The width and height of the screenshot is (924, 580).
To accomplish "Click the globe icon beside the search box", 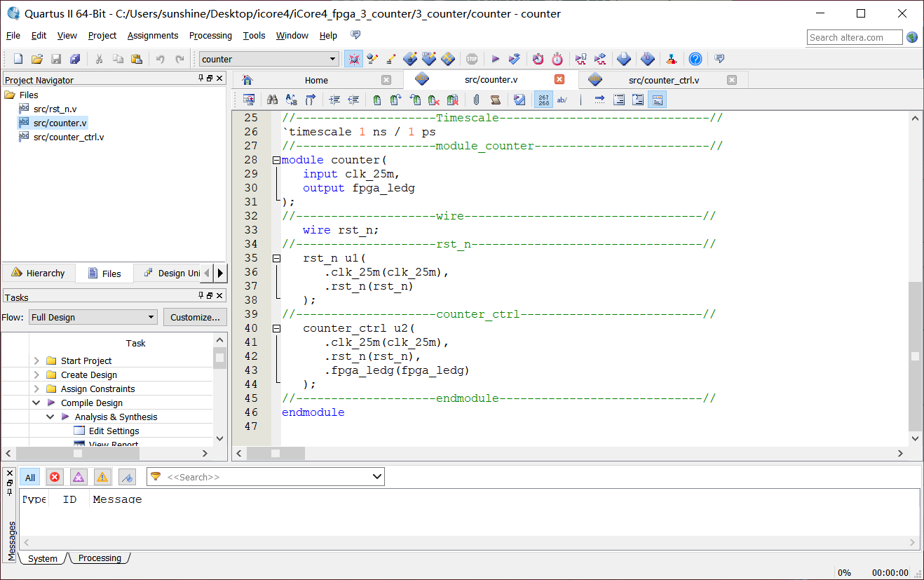I will tap(912, 37).
